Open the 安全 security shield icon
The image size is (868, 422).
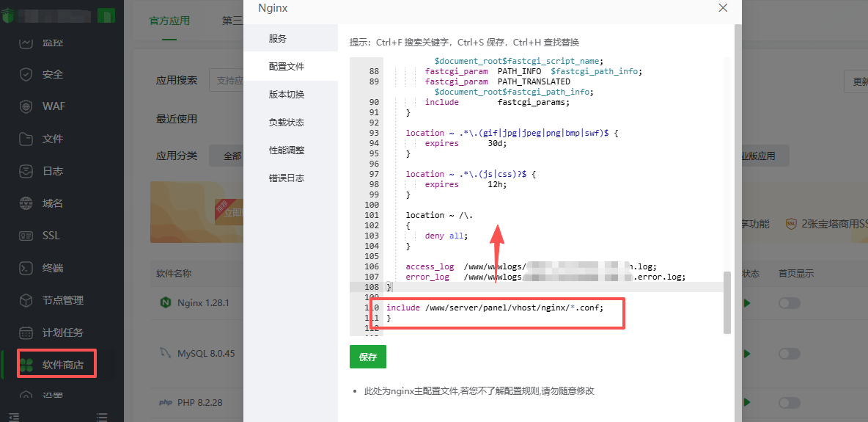(x=26, y=74)
